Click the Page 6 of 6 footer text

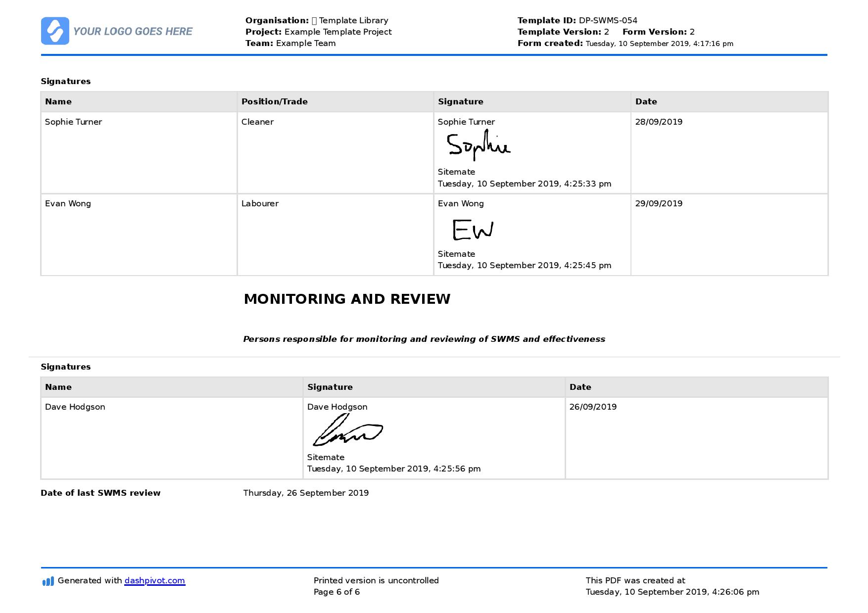[x=337, y=592]
